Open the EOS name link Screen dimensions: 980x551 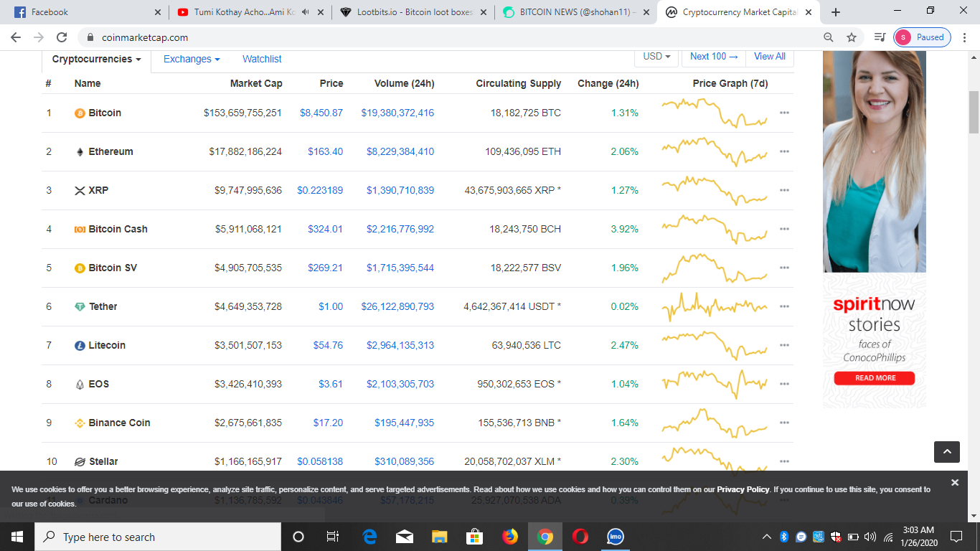coord(99,385)
